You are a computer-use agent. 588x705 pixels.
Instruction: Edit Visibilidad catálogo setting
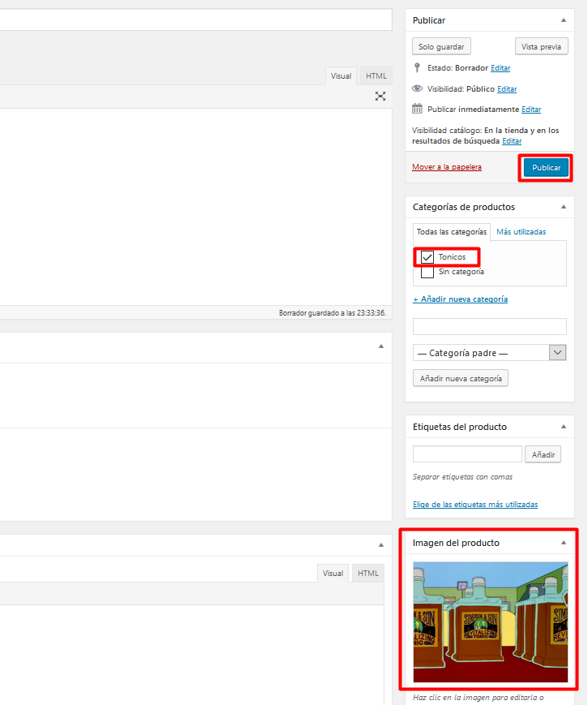(512, 141)
